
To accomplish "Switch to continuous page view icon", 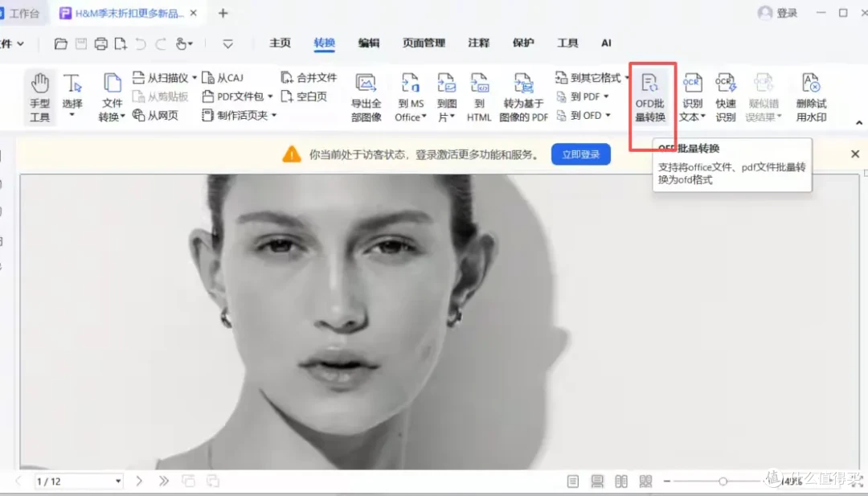I will tap(597, 481).
